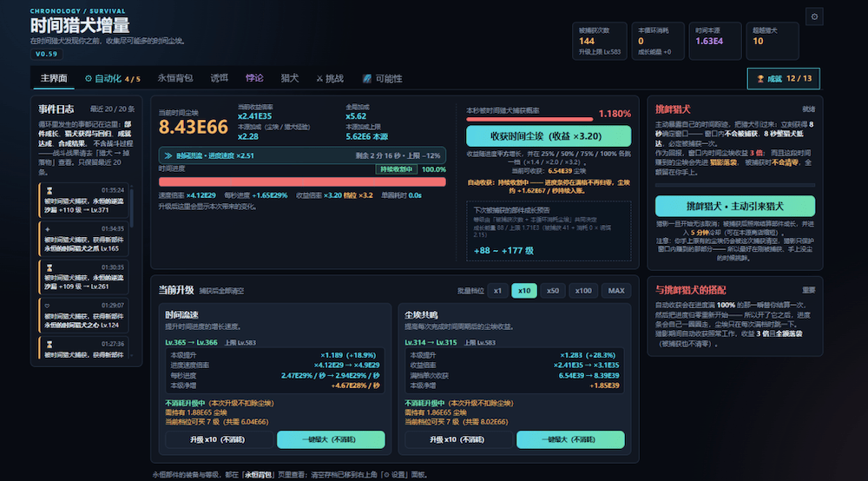
Task: Click the 时间扰流 进度速度 ×2.51 banner
Action: pos(302,155)
